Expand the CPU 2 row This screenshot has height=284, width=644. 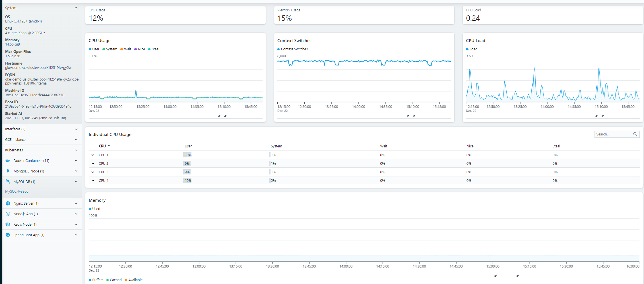(93, 164)
